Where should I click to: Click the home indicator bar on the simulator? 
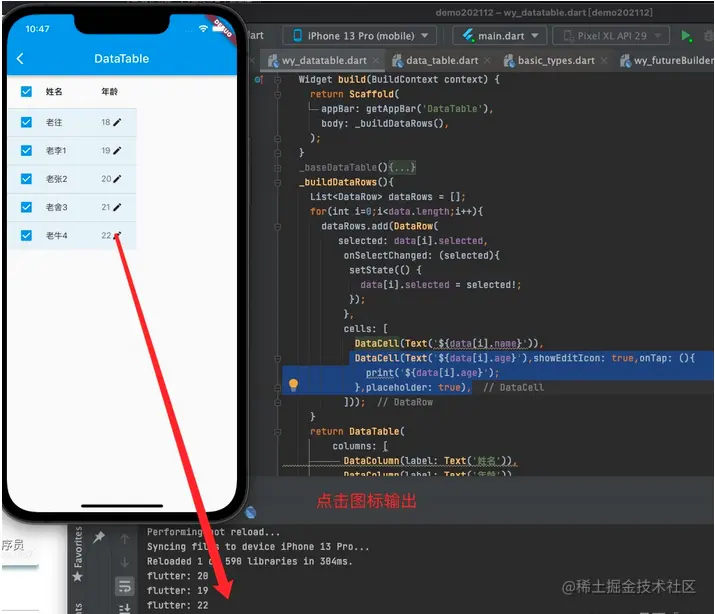[122, 506]
